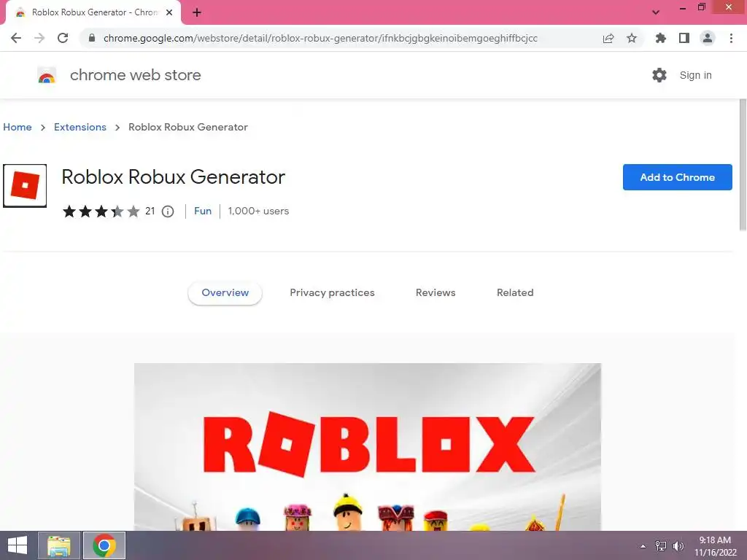This screenshot has height=560, width=747.
Task: Open the tab search chevron in title bar
Action: 656,12
